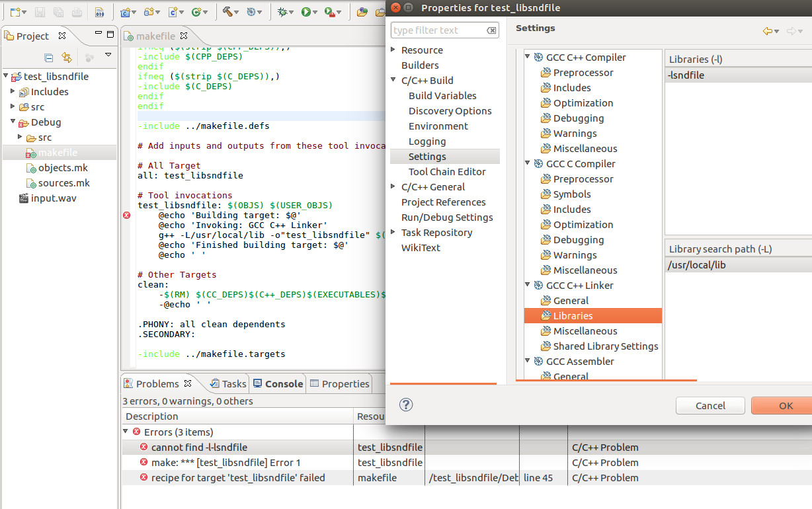The height and width of the screenshot is (509, 812).
Task: Click the help question mark icon
Action: pyautogui.click(x=406, y=405)
